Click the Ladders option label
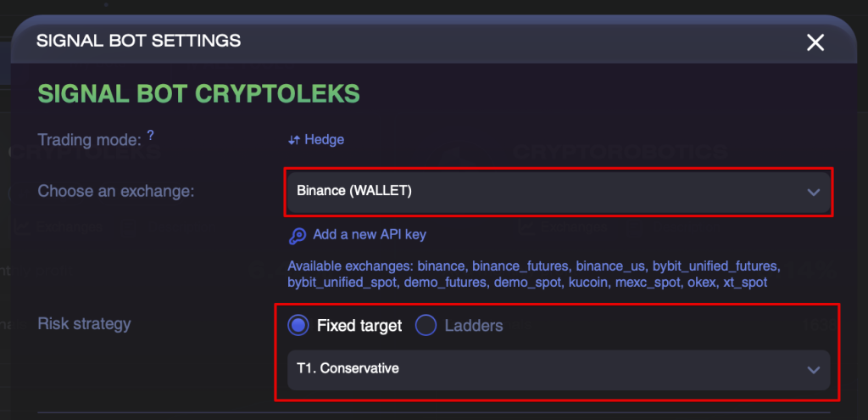 pos(474,326)
